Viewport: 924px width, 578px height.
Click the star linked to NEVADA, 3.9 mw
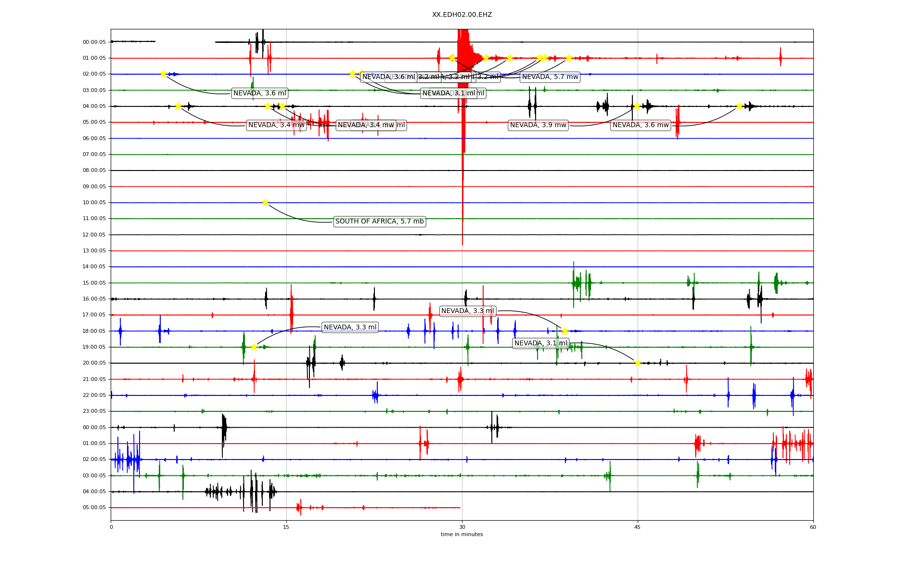click(637, 106)
